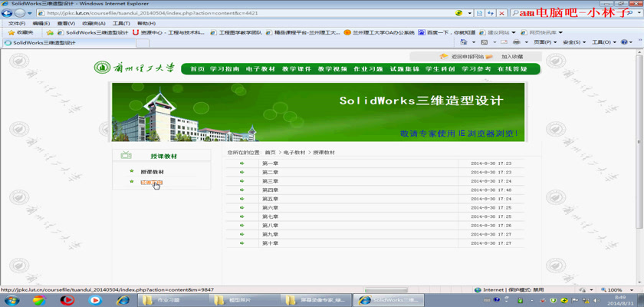Open 电子教材 in navigation bar

[x=261, y=69]
